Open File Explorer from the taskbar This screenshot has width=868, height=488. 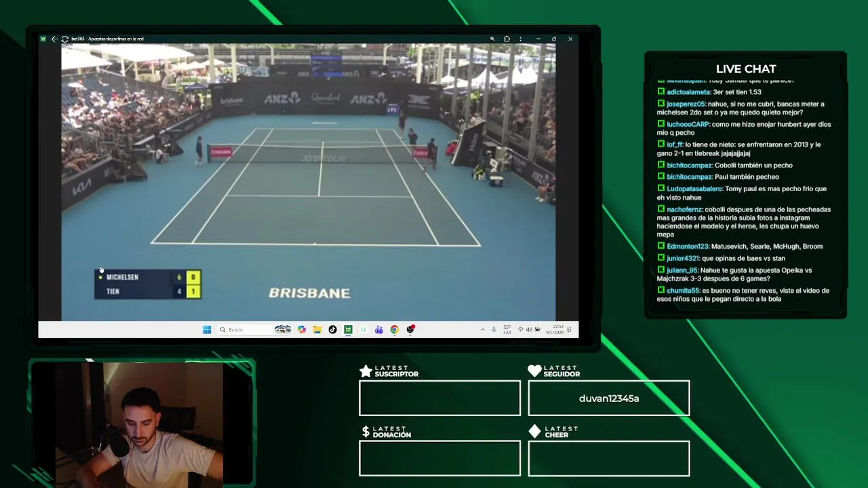click(317, 329)
